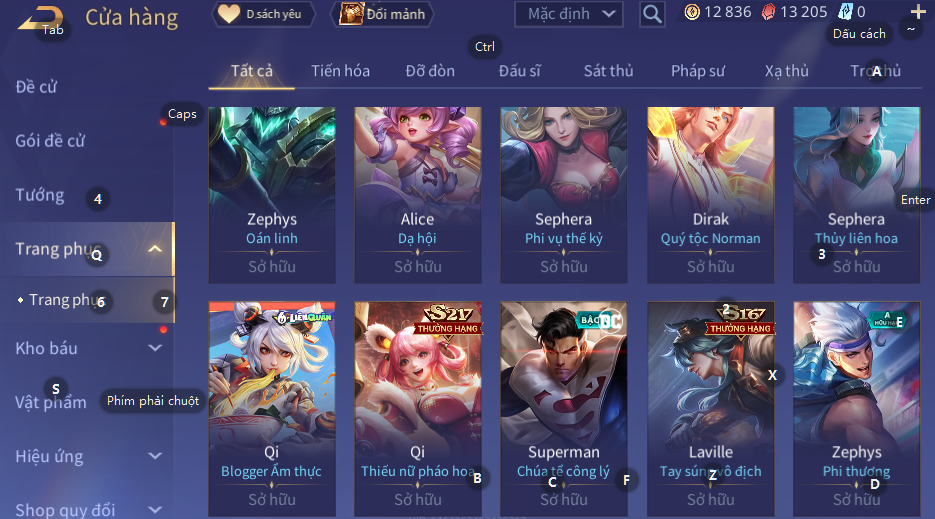Click the red ruby currency icon

pyautogui.click(x=769, y=12)
